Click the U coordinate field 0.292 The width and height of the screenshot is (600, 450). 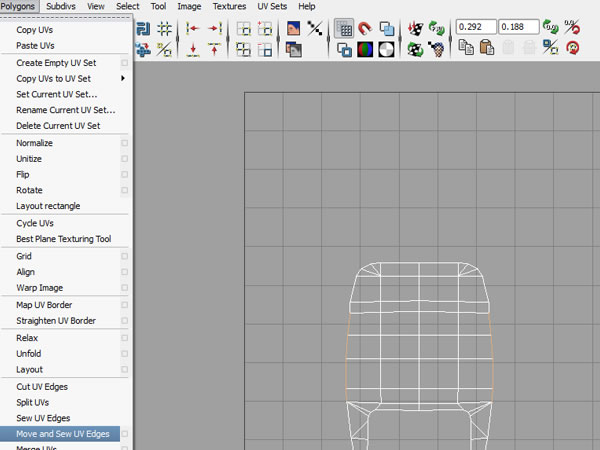(x=476, y=27)
